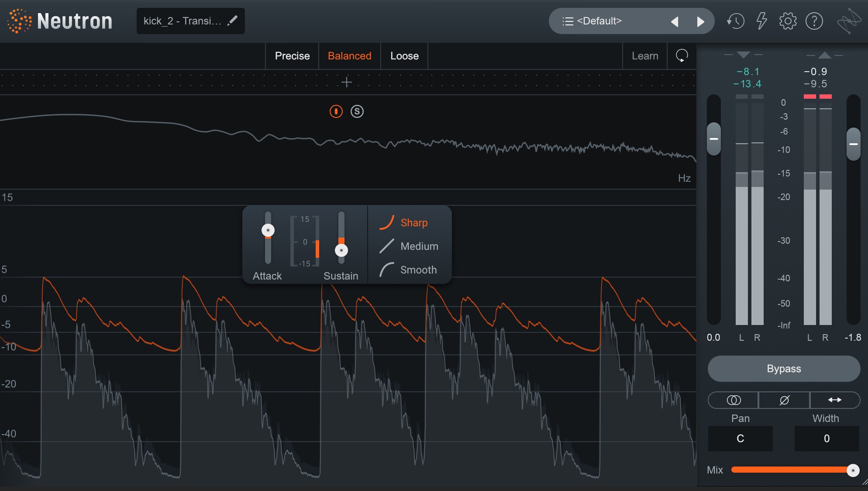The height and width of the screenshot is (491, 868).
Task: Click the output meter up-triangle icon
Action: 824,55
